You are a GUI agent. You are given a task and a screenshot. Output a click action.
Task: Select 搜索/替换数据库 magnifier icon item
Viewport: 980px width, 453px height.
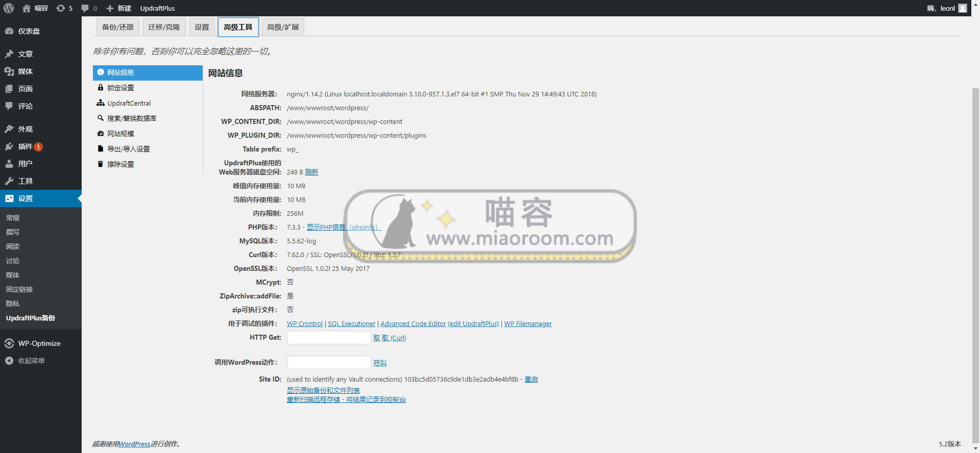point(101,118)
